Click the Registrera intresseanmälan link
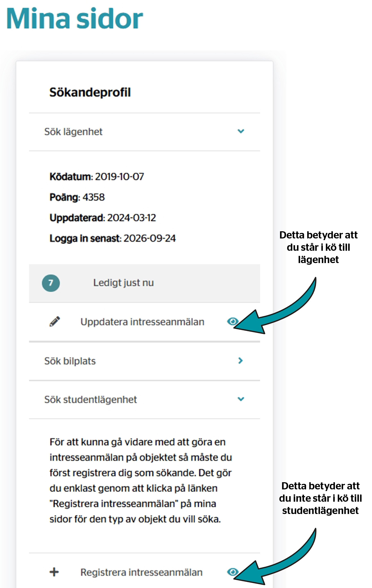 tap(142, 572)
